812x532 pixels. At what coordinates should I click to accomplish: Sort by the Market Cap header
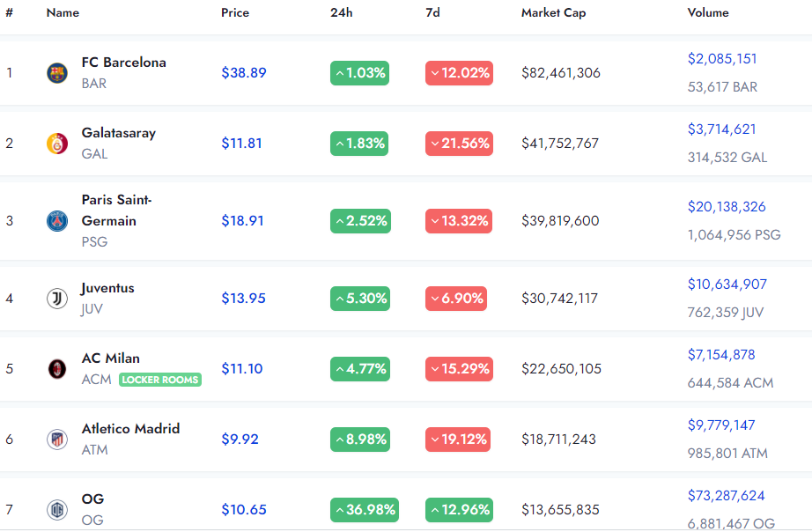tap(554, 13)
